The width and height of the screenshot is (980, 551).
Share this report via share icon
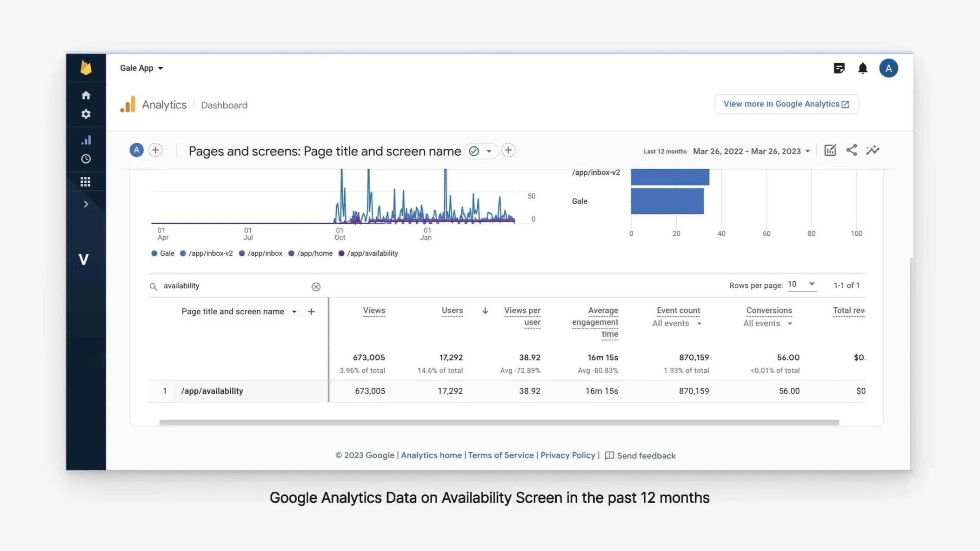pyautogui.click(x=851, y=150)
